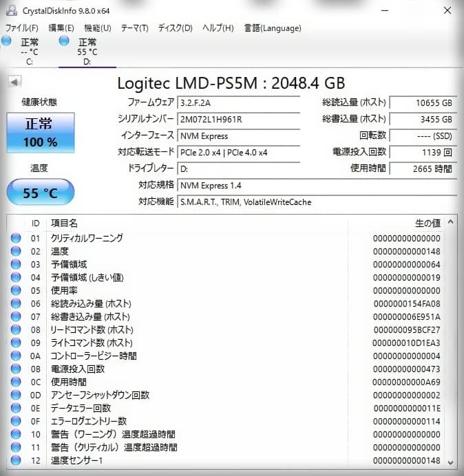Select the 温度センサー1 attribute name

pos(76,460)
